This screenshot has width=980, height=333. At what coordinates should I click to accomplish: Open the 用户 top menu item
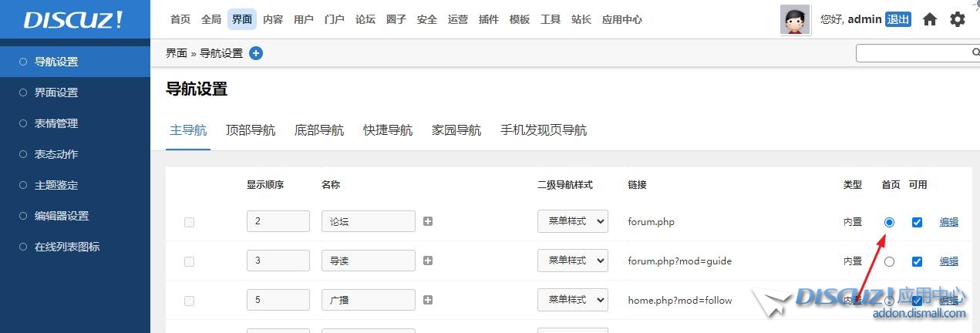click(x=303, y=19)
